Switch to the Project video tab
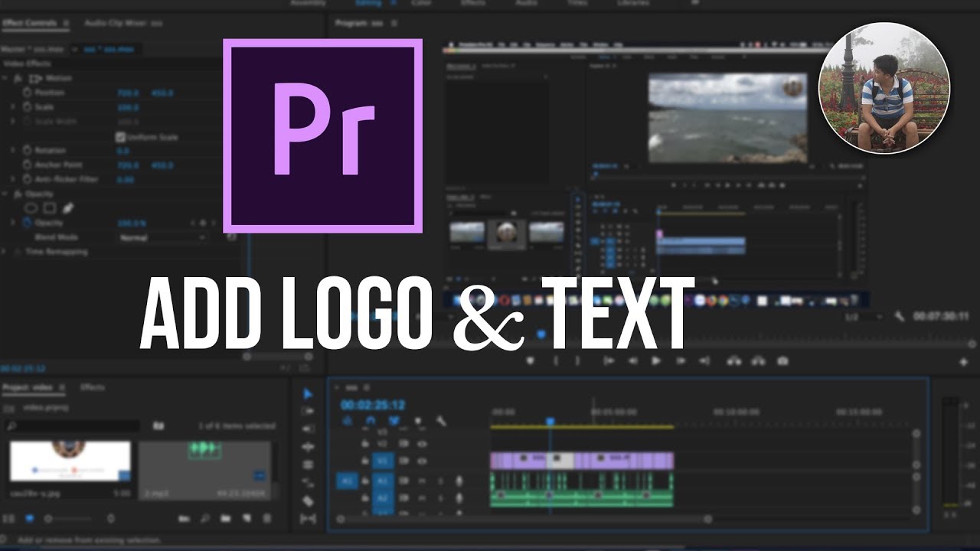This screenshot has width=980, height=551. (28, 387)
